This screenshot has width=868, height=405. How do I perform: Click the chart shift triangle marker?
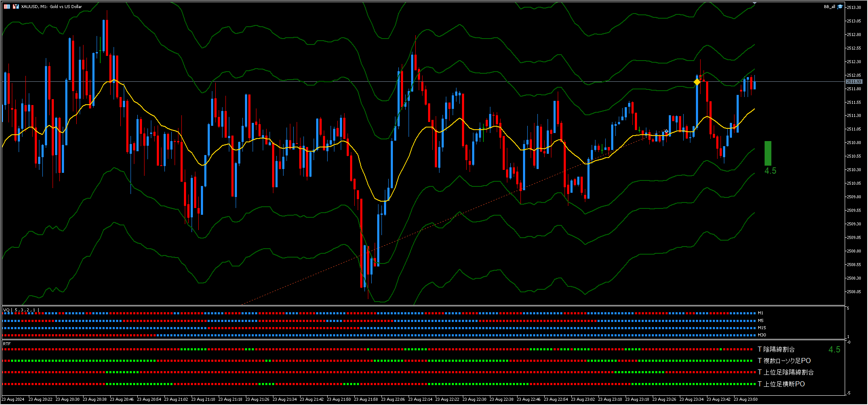754,3
